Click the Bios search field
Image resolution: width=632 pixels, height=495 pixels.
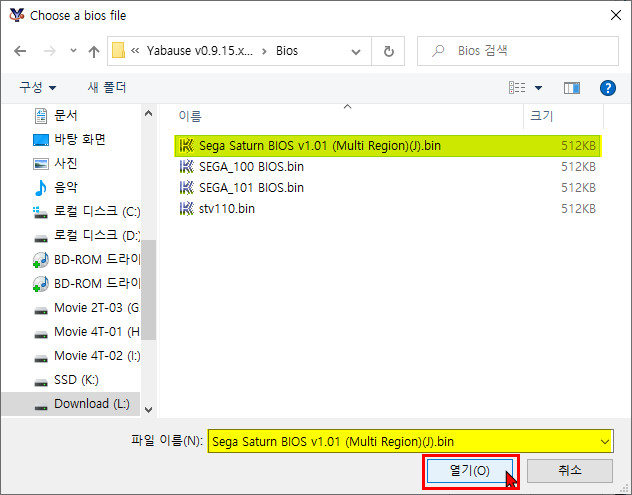coord(518,51)
